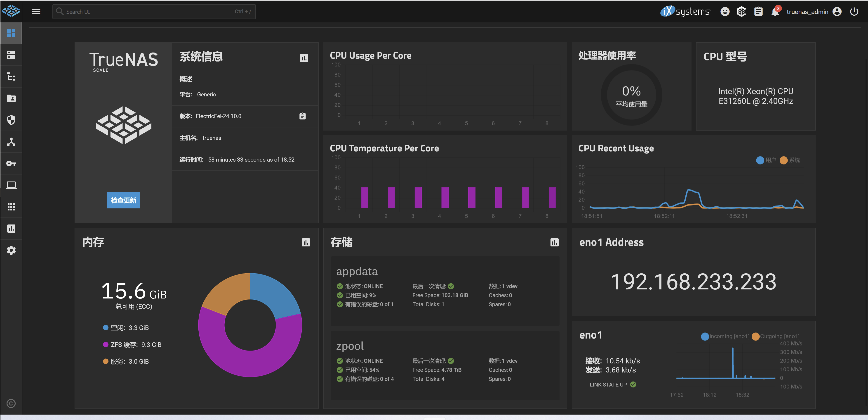
Task: Go to Dashboard in the sidebar
Action: click(11, 33)
